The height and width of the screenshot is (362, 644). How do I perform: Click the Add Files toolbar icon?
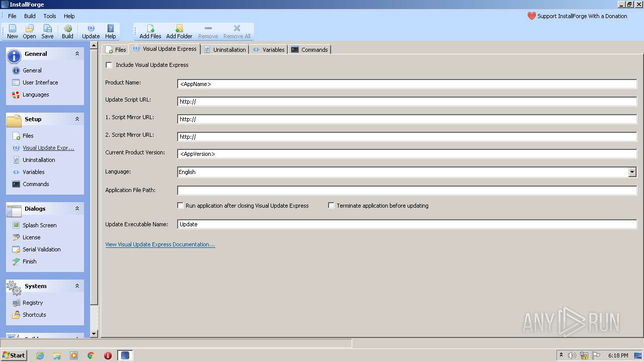[x=150, y=31]
